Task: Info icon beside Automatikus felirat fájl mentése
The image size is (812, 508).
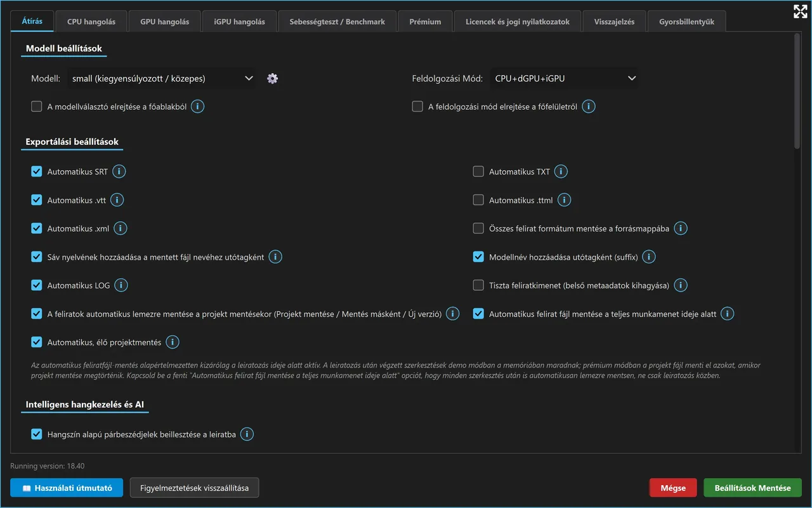Action: pyautogui.click(x=727, y=314)
